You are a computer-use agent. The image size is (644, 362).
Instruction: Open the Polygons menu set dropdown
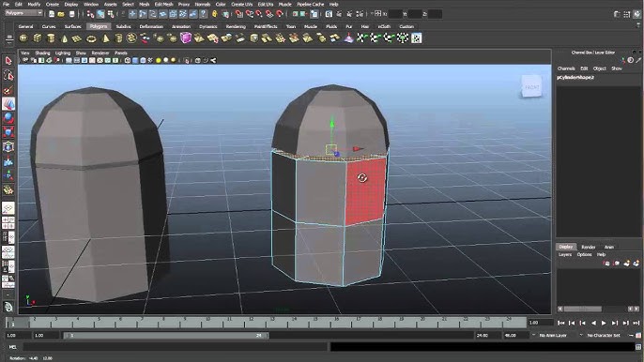[x=23, y=13]
